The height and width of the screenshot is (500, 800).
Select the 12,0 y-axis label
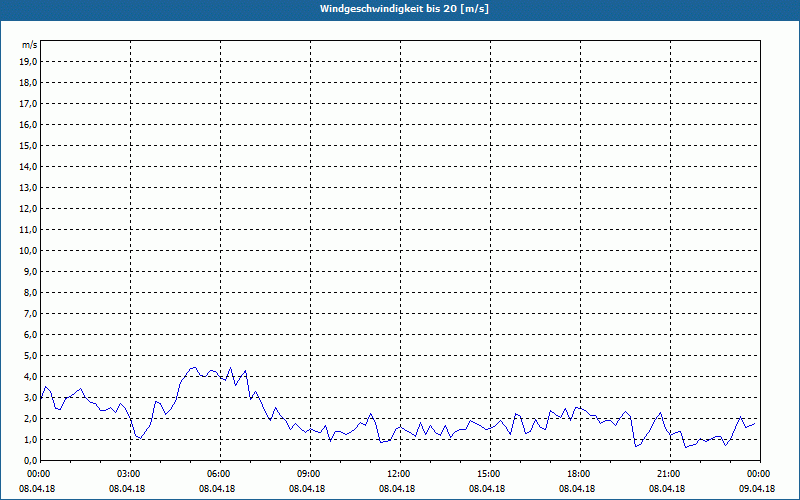point(28,208)
